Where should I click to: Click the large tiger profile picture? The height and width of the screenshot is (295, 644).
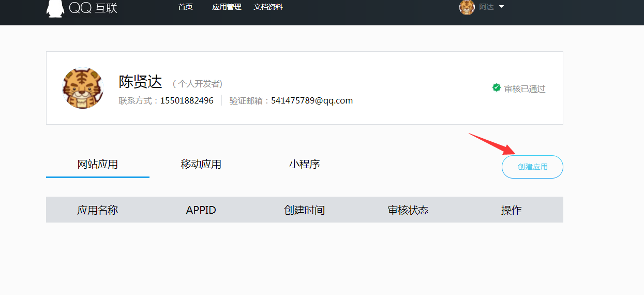pos(83,88)
